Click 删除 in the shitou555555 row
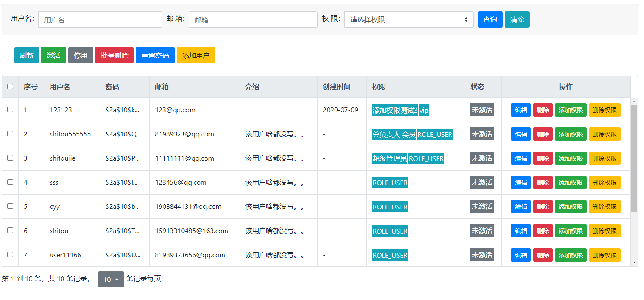 pos(543,134)
